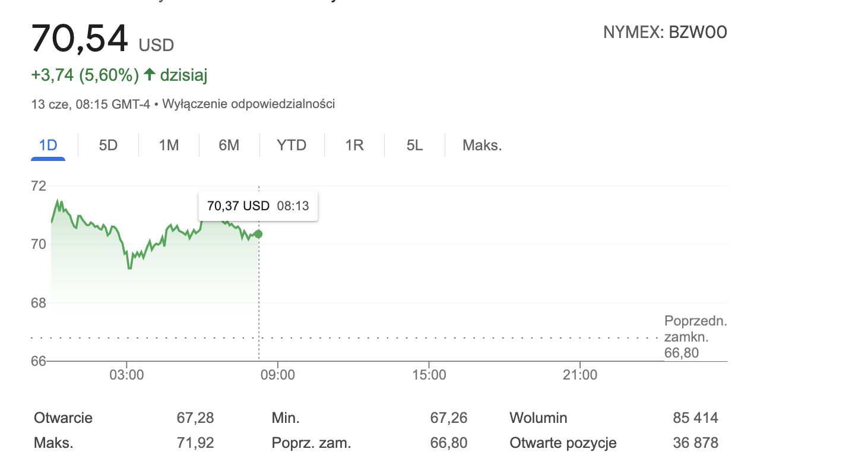Click the Wolumin value 85 414
Viewport: 868px width, 474px height.
(x=695, y=418)
